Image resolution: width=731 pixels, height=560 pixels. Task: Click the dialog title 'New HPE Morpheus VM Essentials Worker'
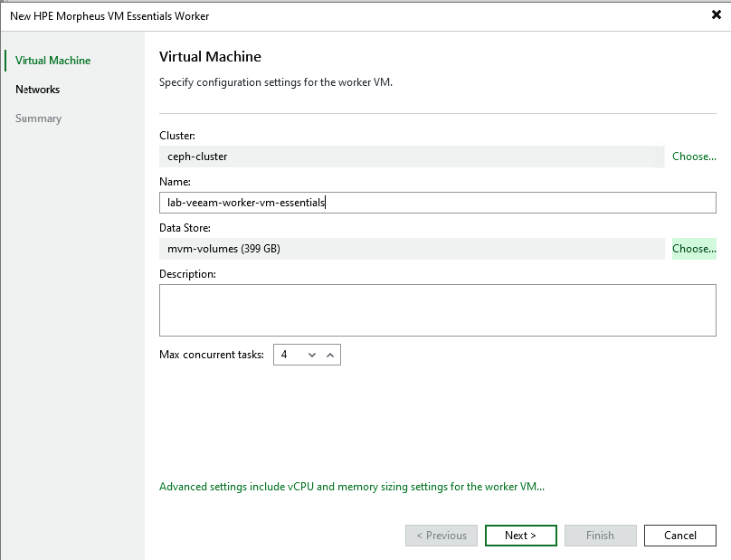pos(109,16)
